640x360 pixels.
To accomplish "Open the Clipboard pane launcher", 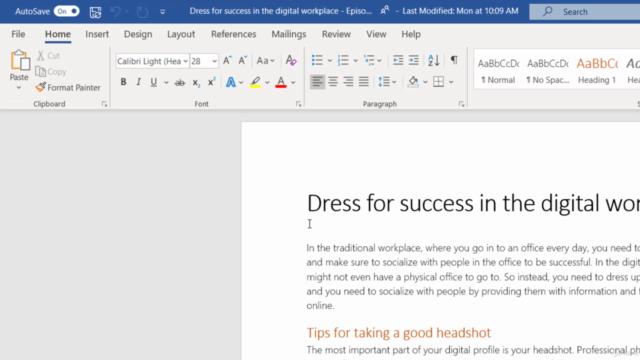I will pos(104,104).
